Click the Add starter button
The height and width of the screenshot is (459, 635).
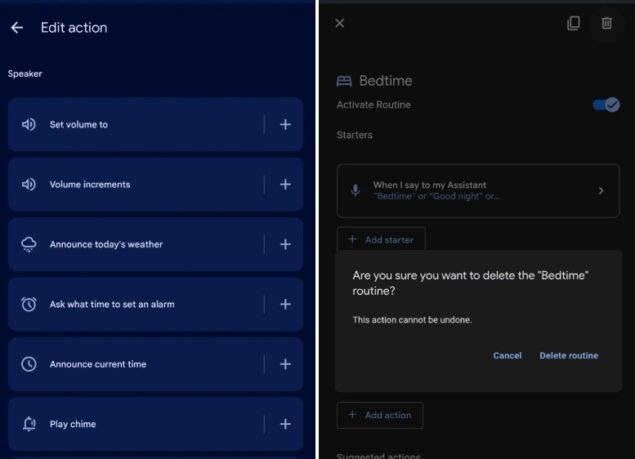click(x=381, y=239)
